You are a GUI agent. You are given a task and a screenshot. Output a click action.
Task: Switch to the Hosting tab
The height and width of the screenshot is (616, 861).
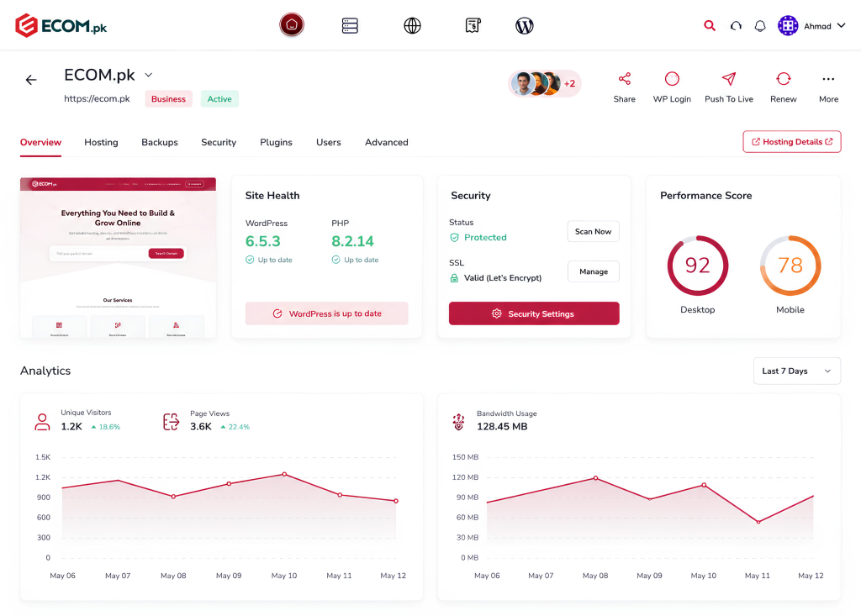101,142
